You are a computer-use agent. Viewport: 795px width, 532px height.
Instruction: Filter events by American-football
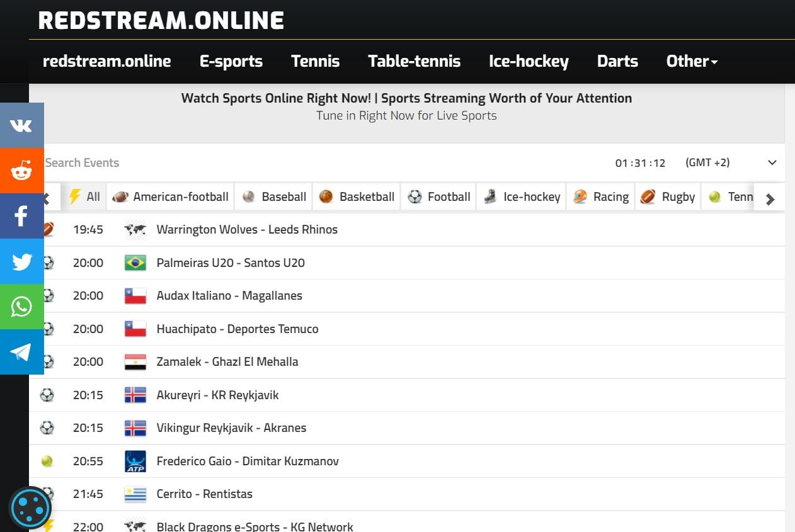[x=170, y=196]
